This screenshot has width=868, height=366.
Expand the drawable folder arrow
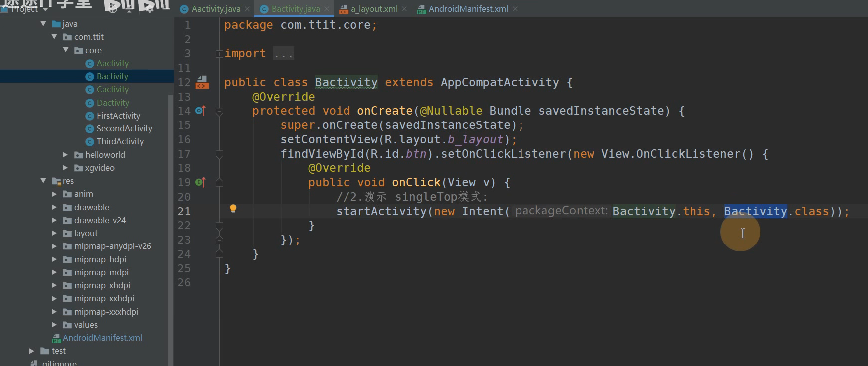pos(54,207)
